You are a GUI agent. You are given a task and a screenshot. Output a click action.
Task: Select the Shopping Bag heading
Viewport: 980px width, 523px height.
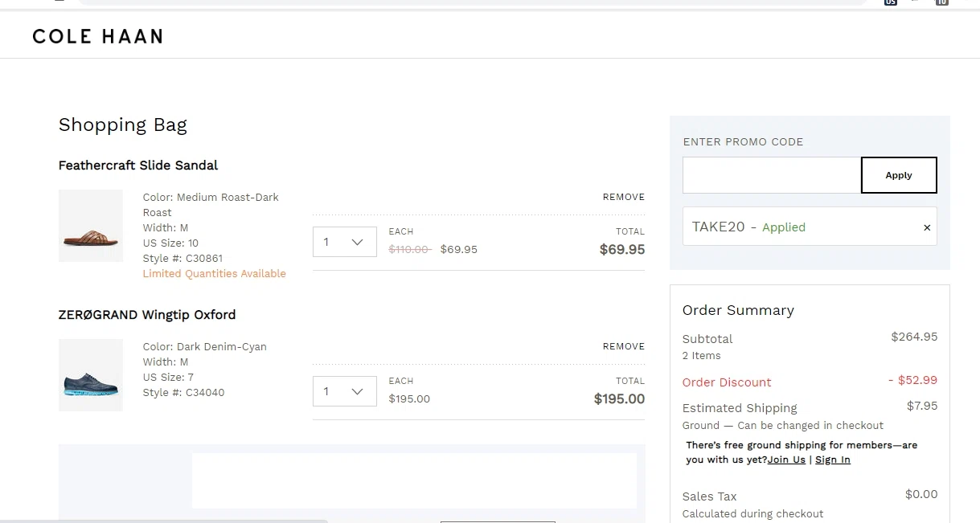123,125
